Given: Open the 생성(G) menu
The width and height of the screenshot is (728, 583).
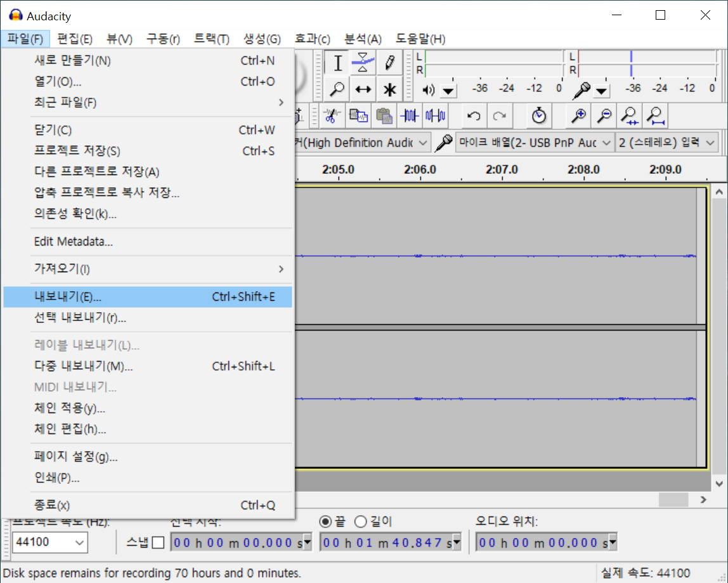Looking at the screenshot, I should (263, 39).
